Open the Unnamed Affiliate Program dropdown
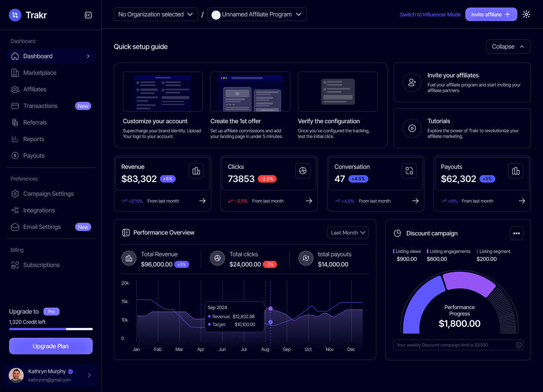This screenshot has height=392, width=543. coord(257,14)
